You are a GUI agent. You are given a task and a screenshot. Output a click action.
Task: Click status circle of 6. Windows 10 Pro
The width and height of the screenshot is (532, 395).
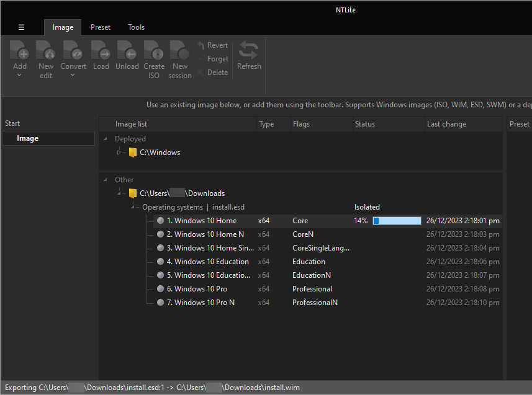click(161, 288)
